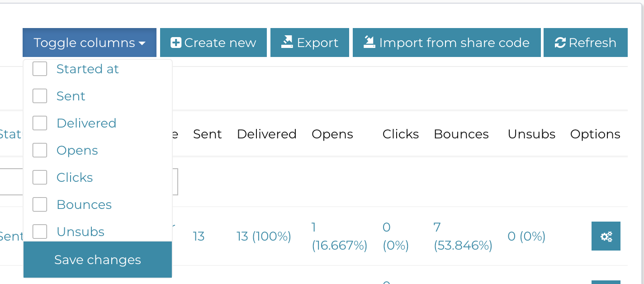Collapse the Toggle columns dropdown

(90, 43)
